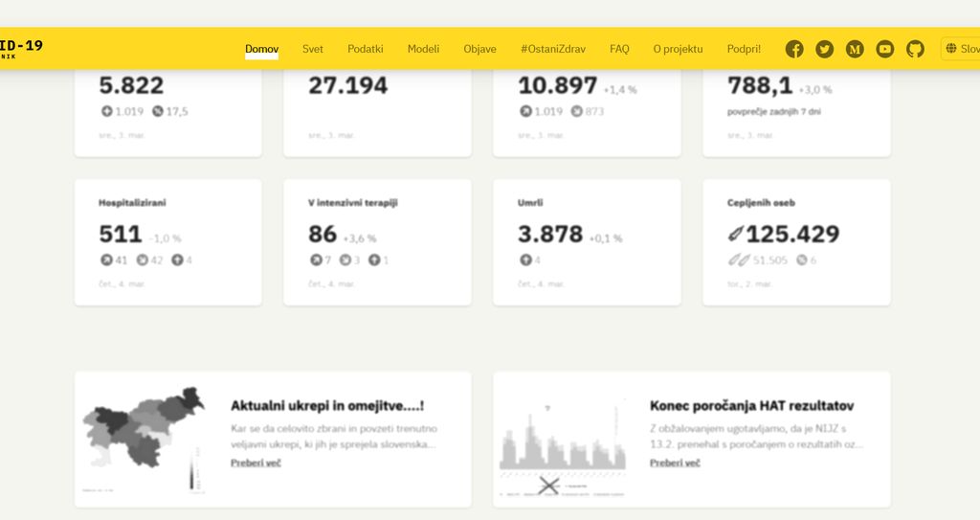
Task: Open the Facebook page icon
Action: 793,49
